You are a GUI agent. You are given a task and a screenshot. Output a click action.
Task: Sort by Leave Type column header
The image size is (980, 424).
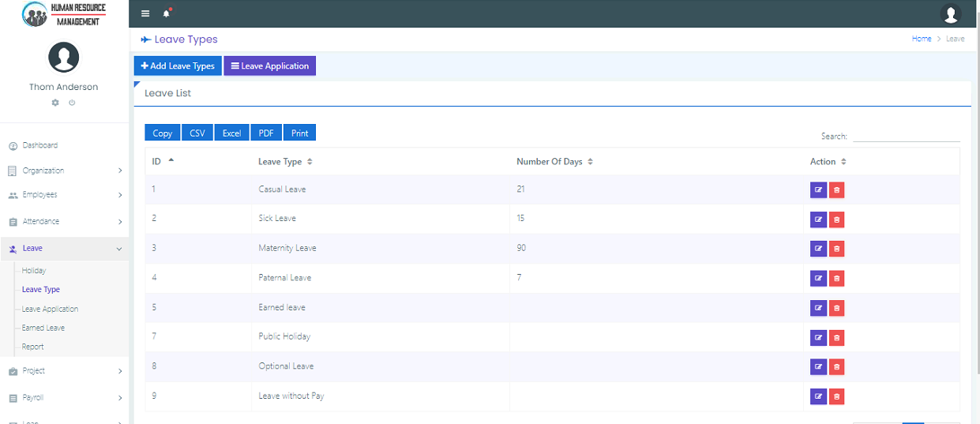(285, 162)
